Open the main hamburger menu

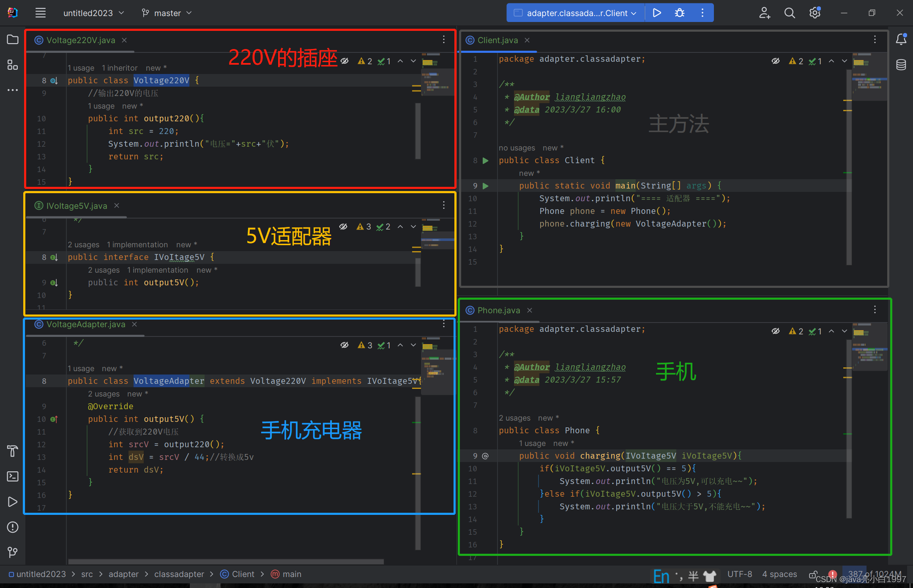pyautogui.click(x=41, y=13)
